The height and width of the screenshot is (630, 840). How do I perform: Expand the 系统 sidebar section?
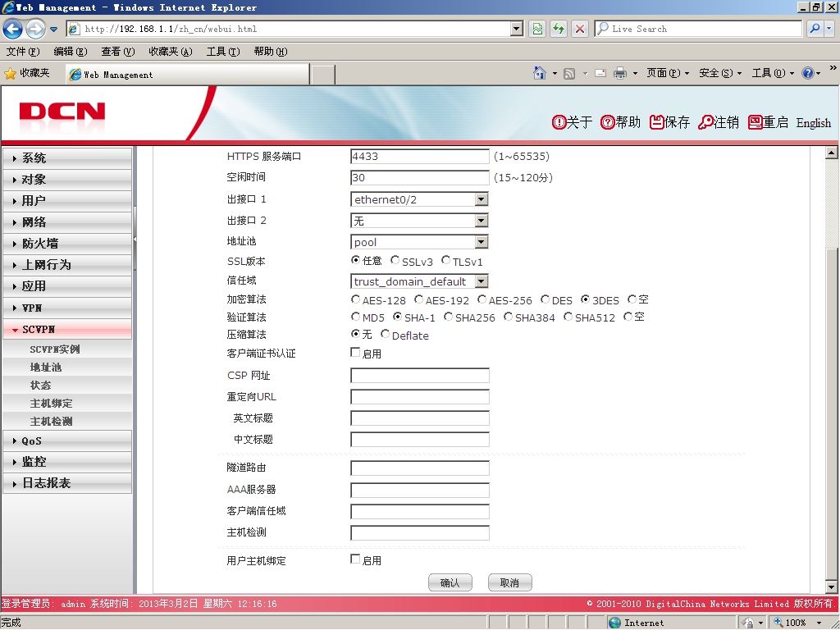(x=67, y=158)
